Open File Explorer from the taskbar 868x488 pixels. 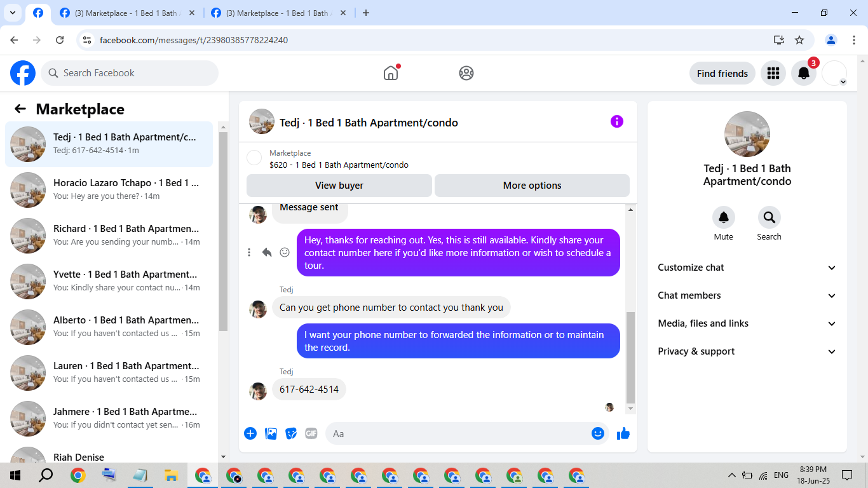(x=172, y=475)
